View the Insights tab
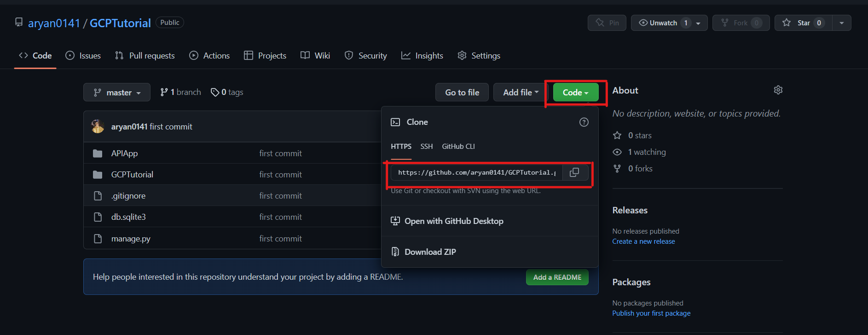This screenshot has height=335, width=868. [422, 55]
